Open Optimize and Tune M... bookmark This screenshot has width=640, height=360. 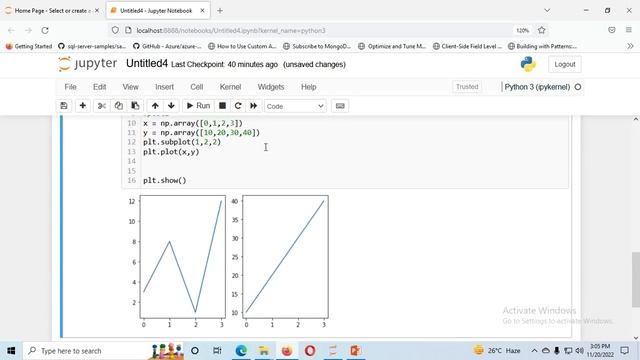coord(393,46)
